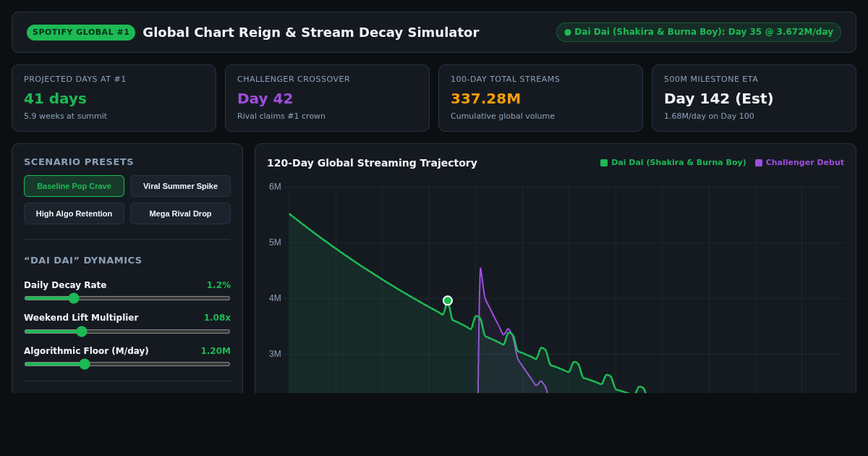This screenshot has width=868, height=456.
Task: Select the Baseline Pop Crave preset
Action: coord(74,186)
